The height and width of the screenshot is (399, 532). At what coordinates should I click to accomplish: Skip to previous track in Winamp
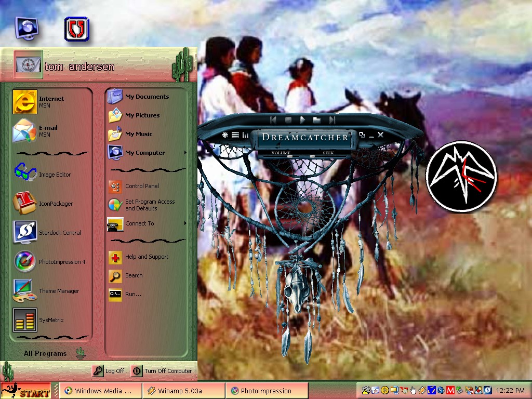(x=273, y=119)
